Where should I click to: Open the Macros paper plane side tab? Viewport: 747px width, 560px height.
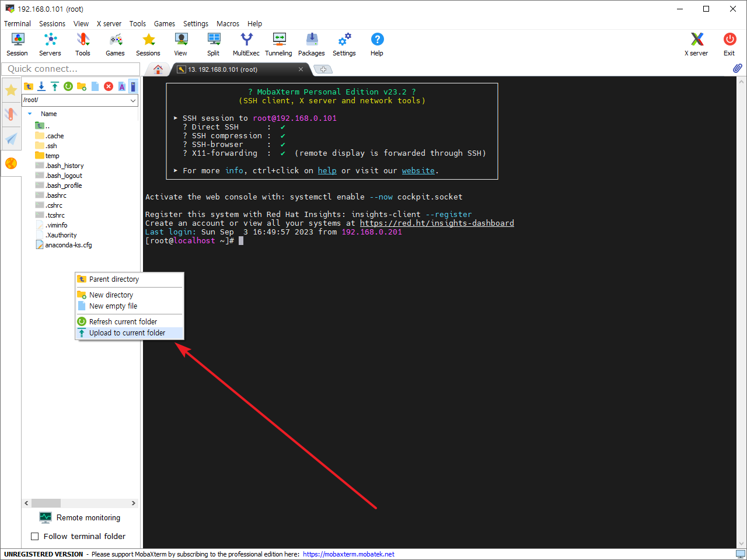click(11, 138)
